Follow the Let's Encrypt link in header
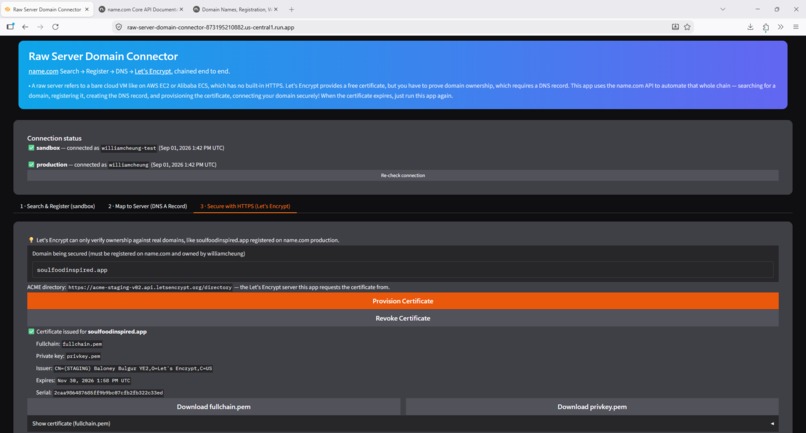Screen dimensions: 806x433 153,71
